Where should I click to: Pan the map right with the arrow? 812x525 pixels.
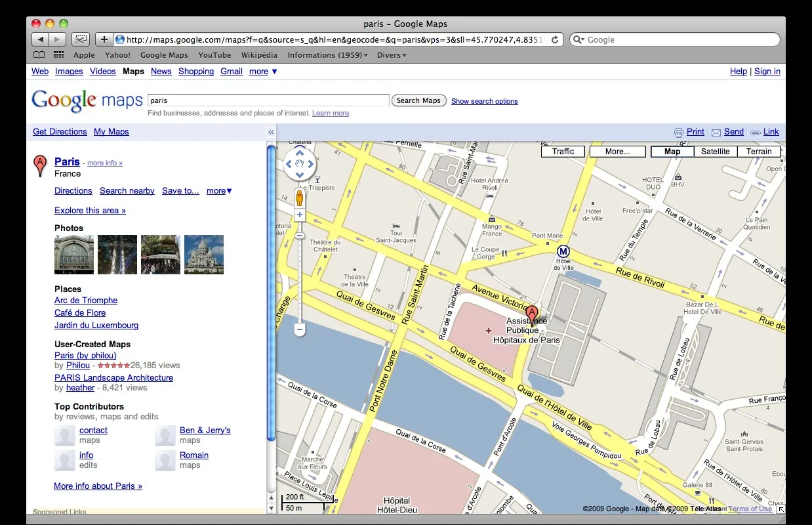click(x=311, y=164)
